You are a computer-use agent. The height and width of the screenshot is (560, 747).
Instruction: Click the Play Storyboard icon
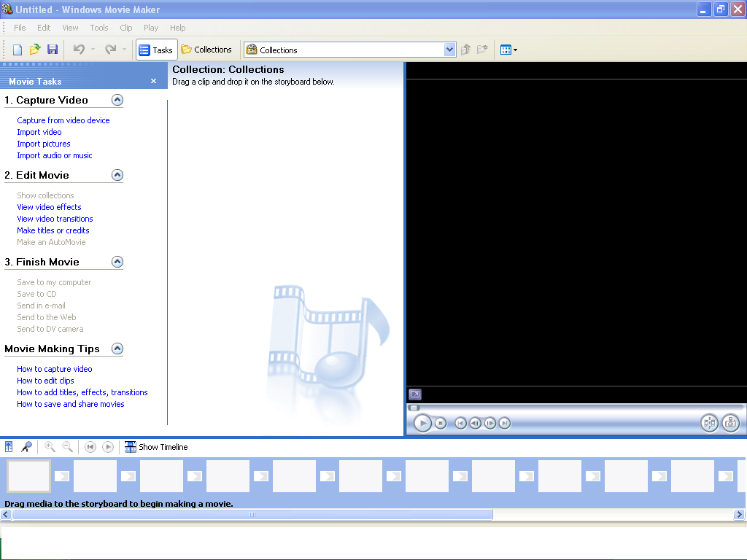(108, 447)
